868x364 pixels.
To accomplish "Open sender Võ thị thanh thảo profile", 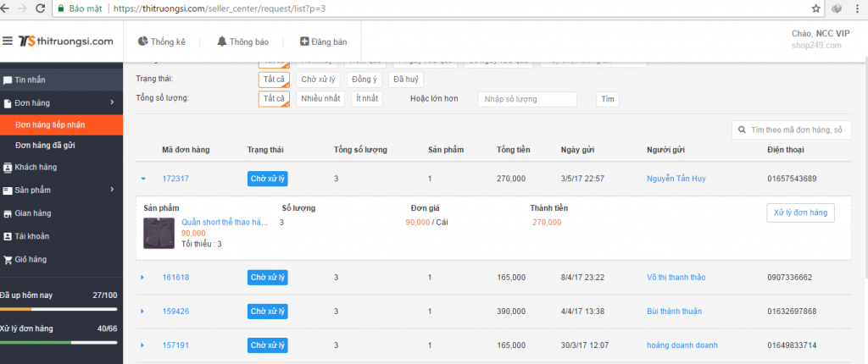I will pyautogui.click(x=676, y=277).
